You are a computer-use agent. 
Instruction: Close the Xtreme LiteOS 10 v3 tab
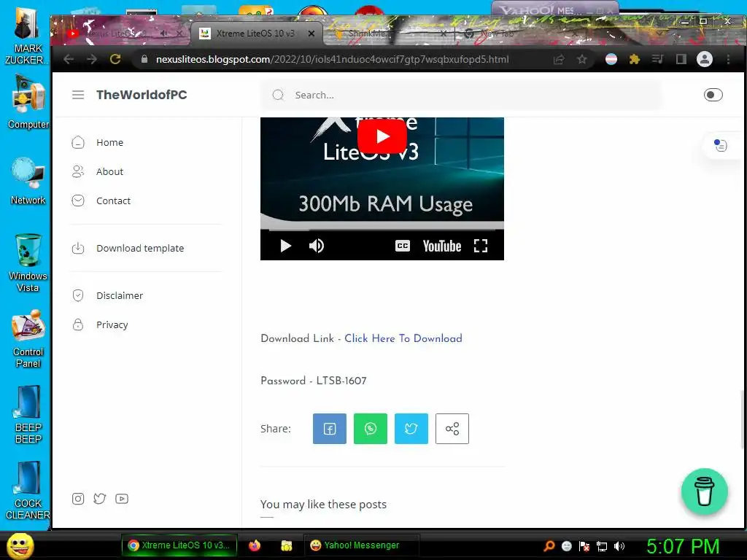click(x=311, y=34)
